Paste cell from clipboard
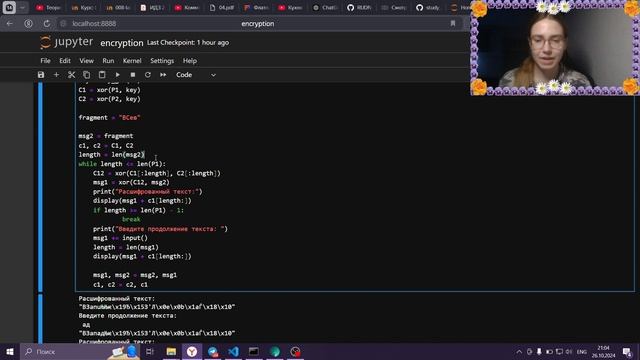The height and width of the screenshot is (360, 640). pyautogui.click(x=102, y=75)
